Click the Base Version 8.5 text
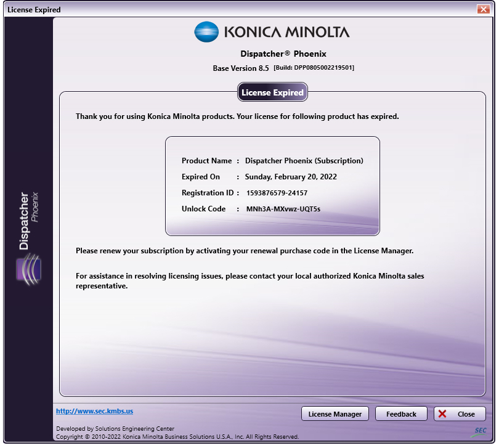 click(241, 68)
